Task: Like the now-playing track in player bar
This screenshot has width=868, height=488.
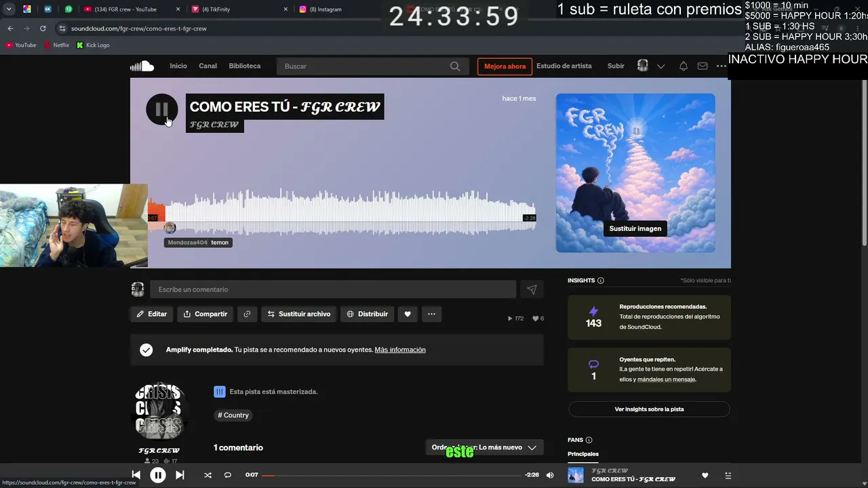Action: click(x=705, y=475)
